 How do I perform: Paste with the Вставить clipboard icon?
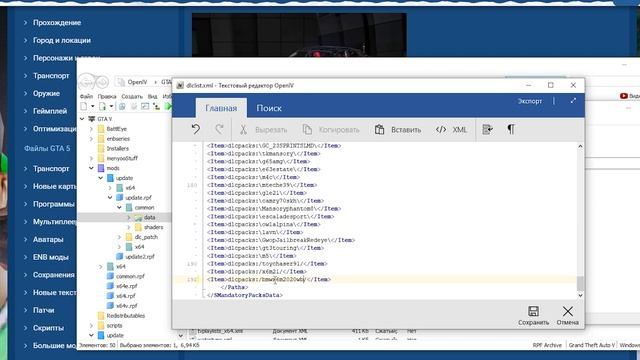[380, 130]
